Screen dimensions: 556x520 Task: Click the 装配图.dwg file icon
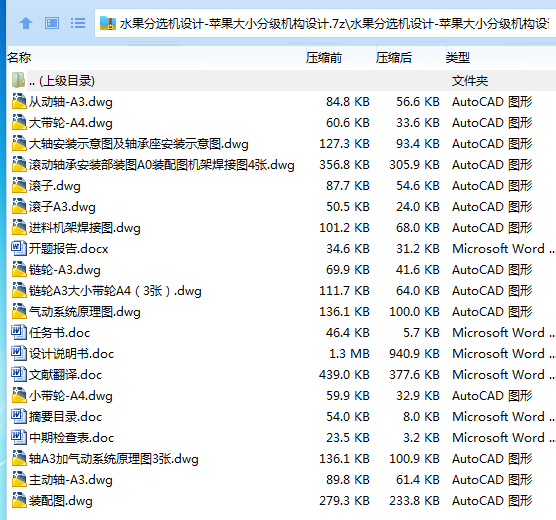click(19, 500)
